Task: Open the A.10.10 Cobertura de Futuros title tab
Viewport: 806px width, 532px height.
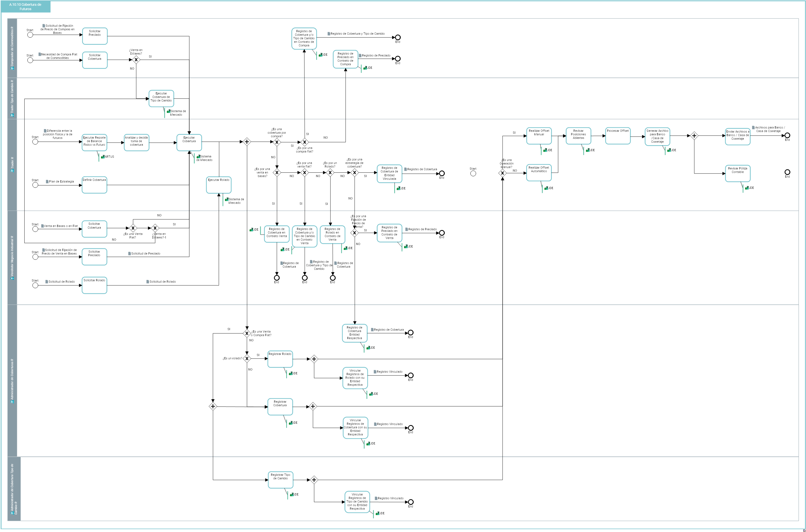Action: pos(25,7)
